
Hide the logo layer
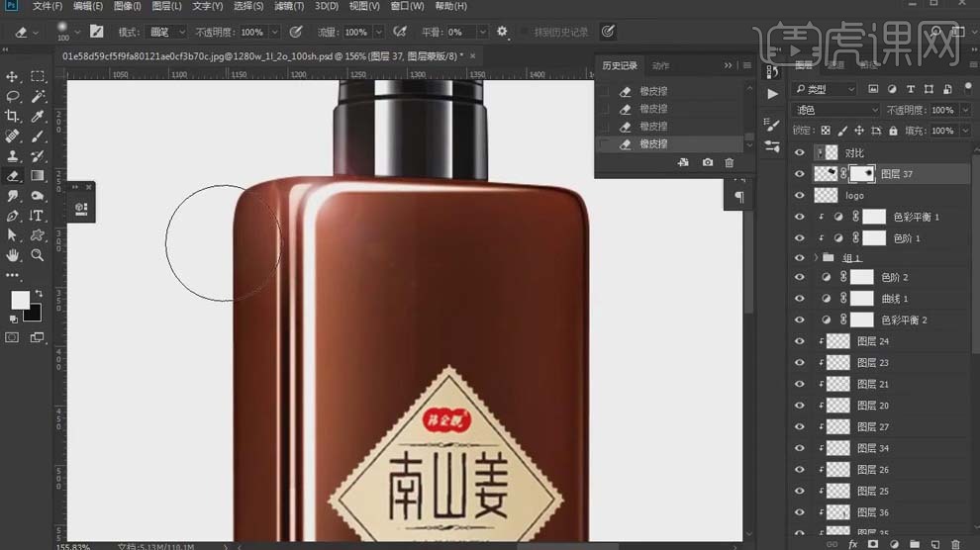click(800, 196)
